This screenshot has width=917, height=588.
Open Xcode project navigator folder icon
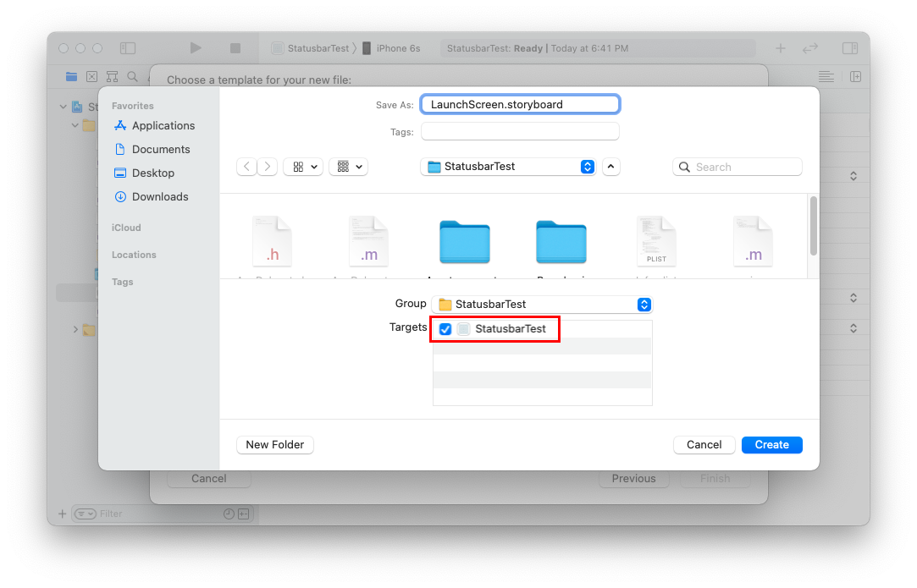(x=71, y=77)
